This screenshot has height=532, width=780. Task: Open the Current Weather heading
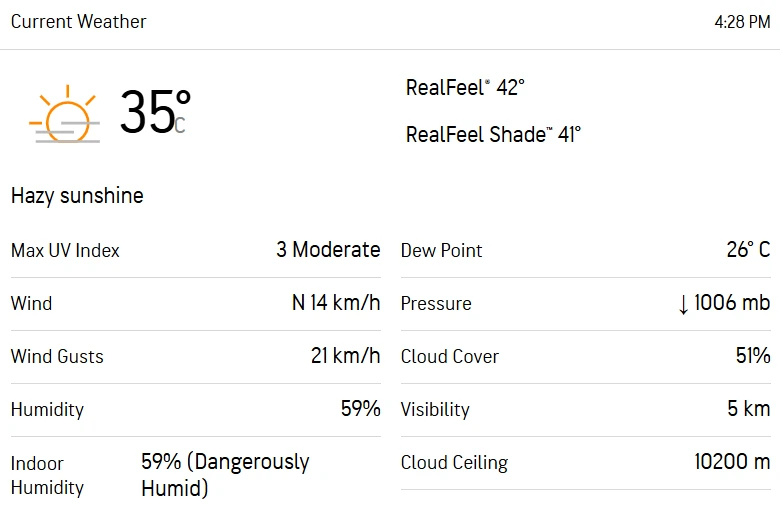[79, 21]
